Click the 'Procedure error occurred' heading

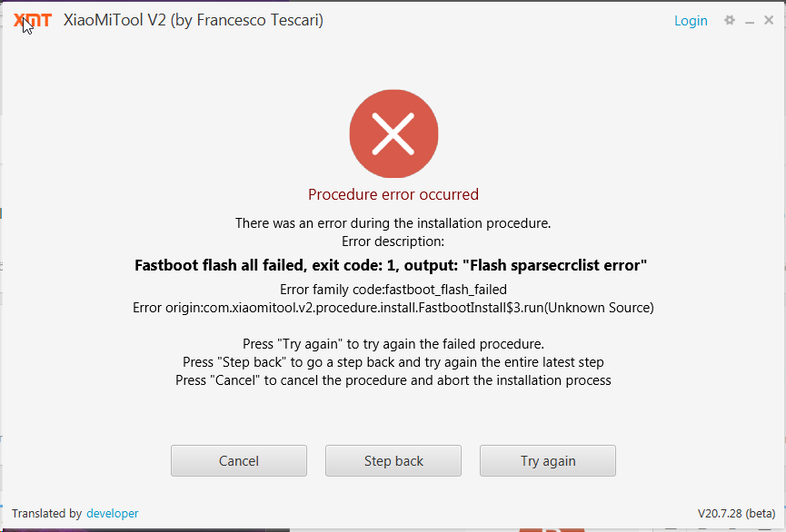(x=393, y=194)
